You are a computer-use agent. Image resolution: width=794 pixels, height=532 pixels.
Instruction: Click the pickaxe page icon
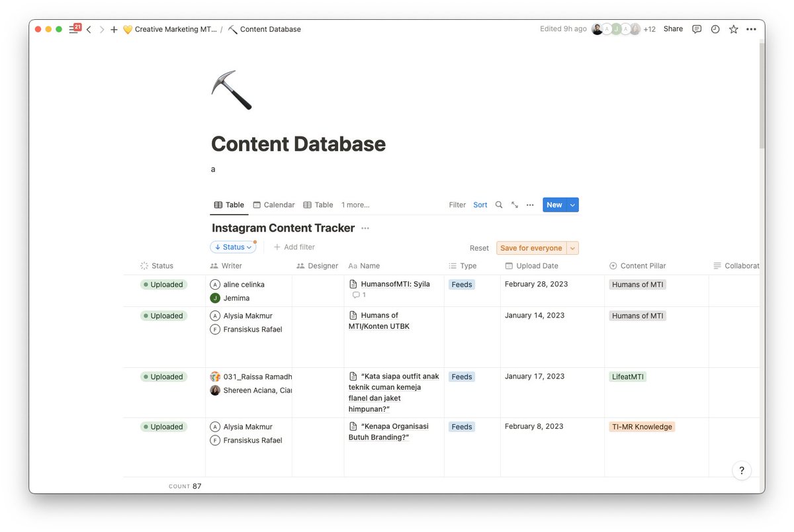[232, 90]
